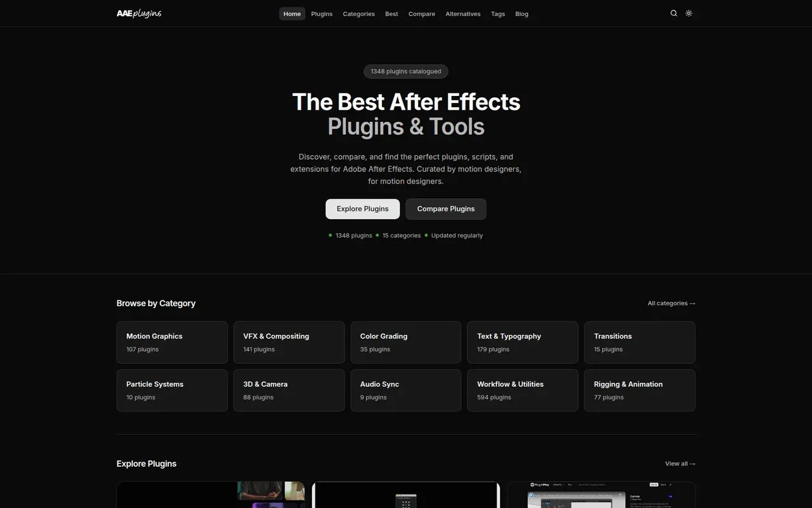Click the Tags nav link
This screenshot has width=812, height=508.
(498, 14)
